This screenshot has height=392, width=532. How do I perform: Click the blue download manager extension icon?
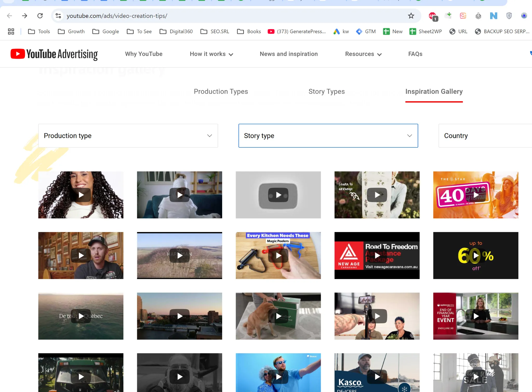coord(524,16)
